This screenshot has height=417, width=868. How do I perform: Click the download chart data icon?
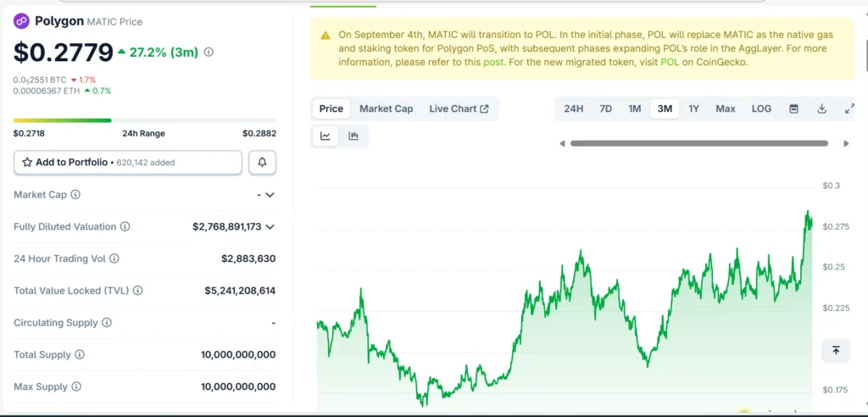pos(822,108)
